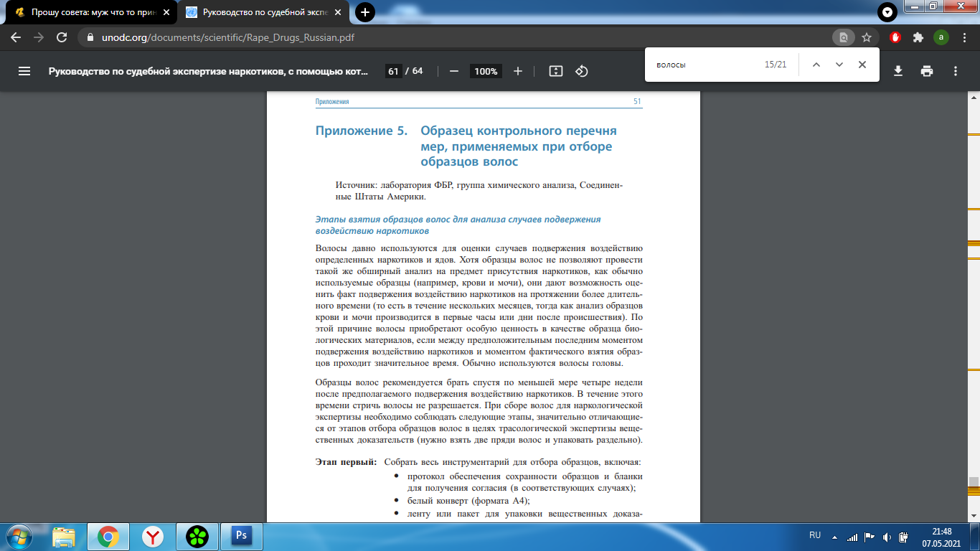The height and width of the screenshot is (551, 980).
Task: Open the Chrome extensions puzzle menu
Action: coord(918,37)
